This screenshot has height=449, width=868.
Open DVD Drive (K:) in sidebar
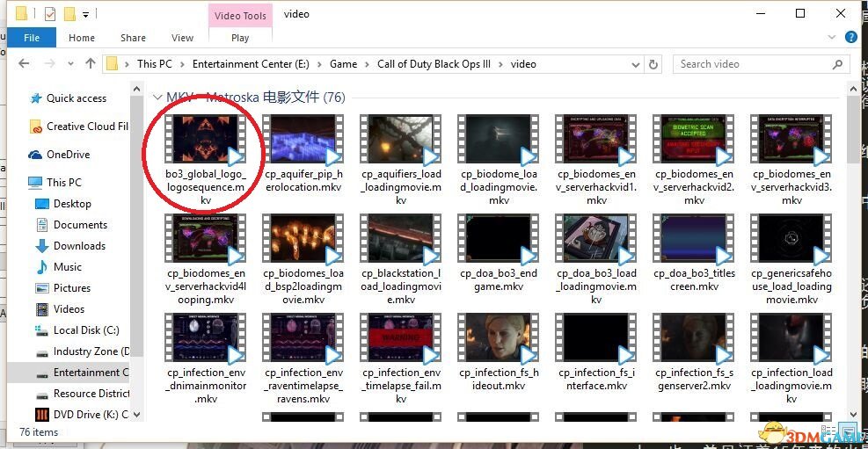[82, 415]
